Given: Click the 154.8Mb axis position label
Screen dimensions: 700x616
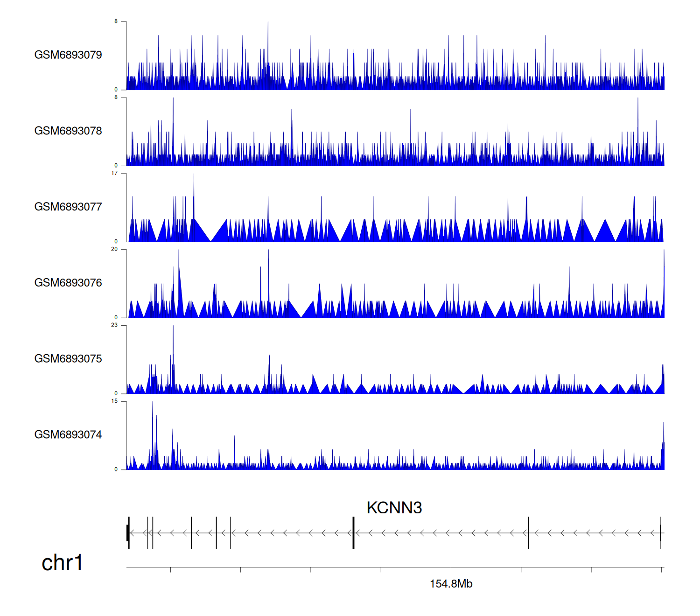Looking at the screenshot, I should point(451,584).
